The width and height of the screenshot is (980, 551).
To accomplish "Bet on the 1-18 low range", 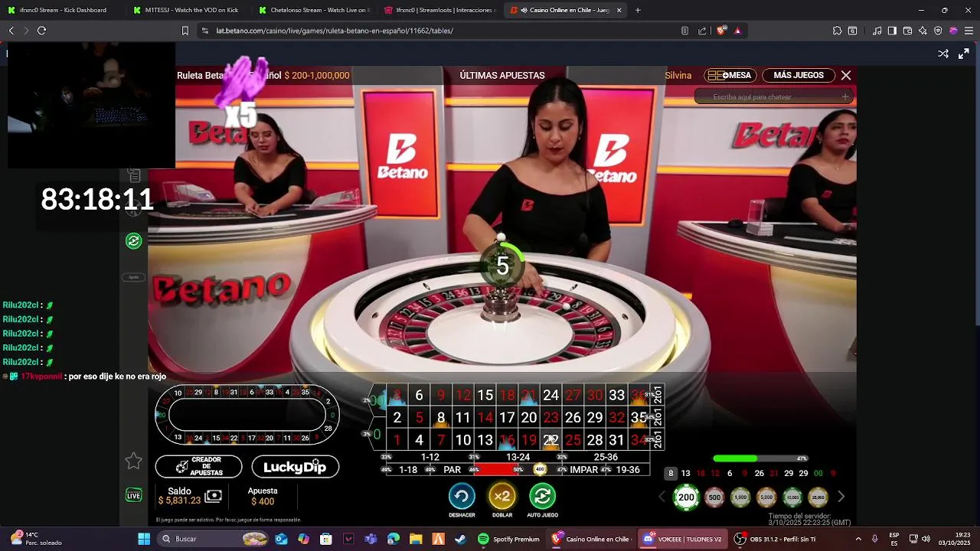I will [408, 470].
